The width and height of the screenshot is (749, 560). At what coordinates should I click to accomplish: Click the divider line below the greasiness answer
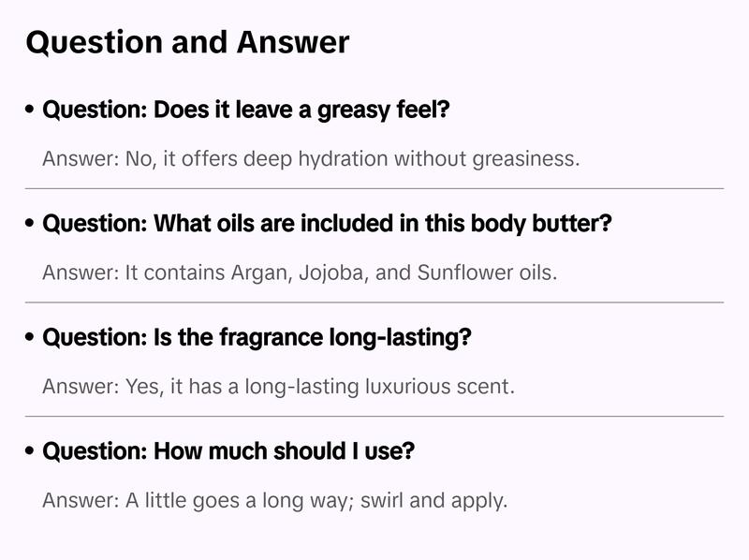coord(374,188)
